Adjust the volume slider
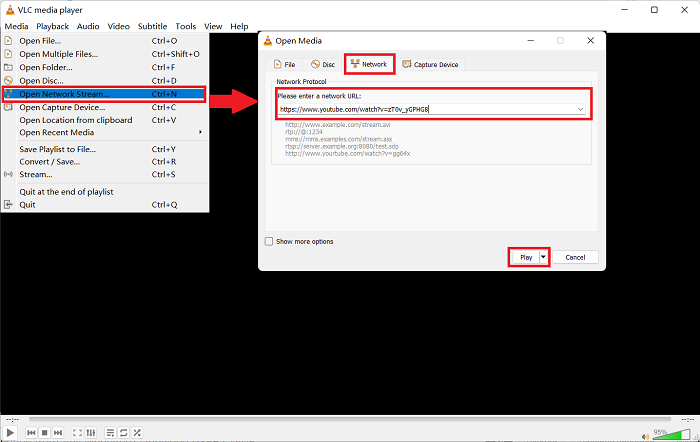The width and height of the screenshot is (700, 442). [672, 434]
